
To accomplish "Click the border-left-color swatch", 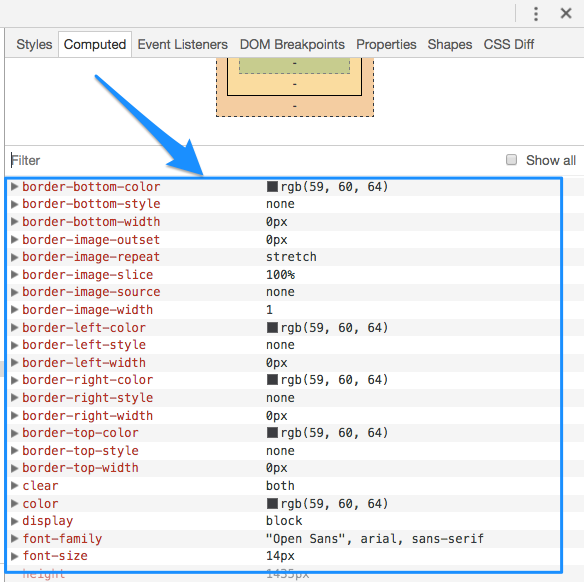I will [x=272, y=327].
